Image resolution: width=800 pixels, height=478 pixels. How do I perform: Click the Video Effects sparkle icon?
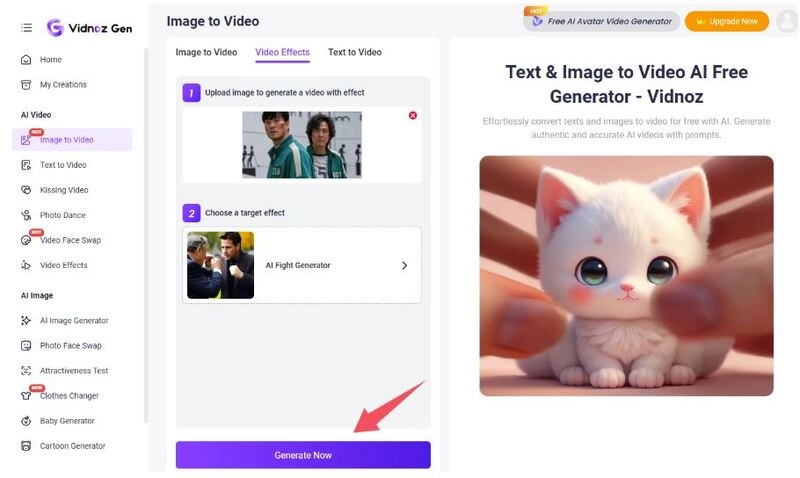[26, 265]
